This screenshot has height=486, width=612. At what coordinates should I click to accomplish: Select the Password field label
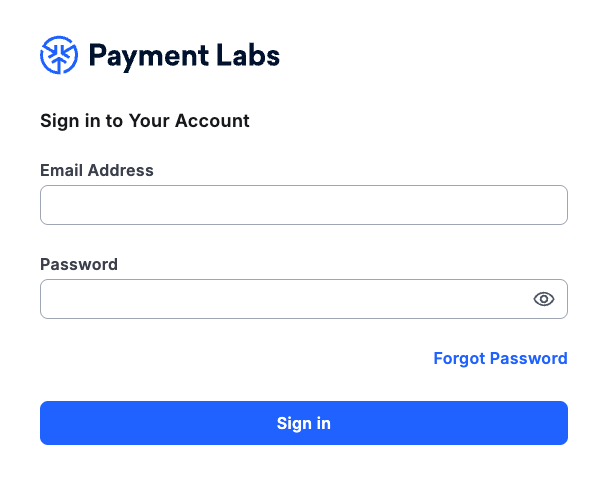pyautogui.click(x=79, y=265)
